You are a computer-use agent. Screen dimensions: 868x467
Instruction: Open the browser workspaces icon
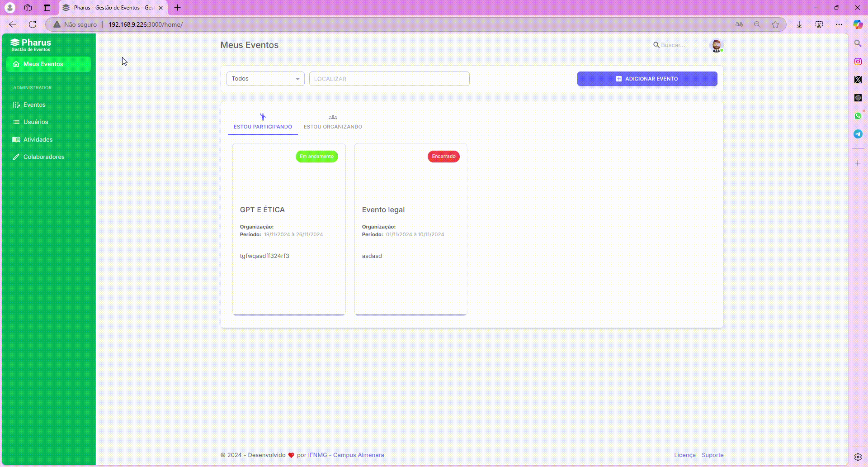[28, 8]
